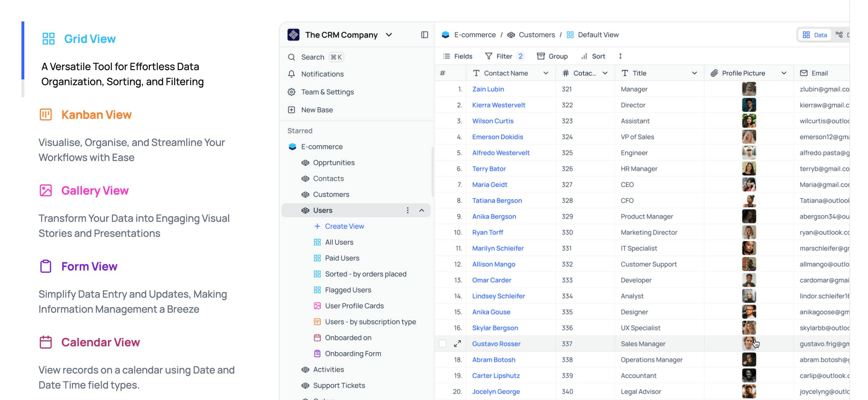Open Profile Picture column dropdown arrow
This screenshot has height=400, width=868.
coord(784,73)
